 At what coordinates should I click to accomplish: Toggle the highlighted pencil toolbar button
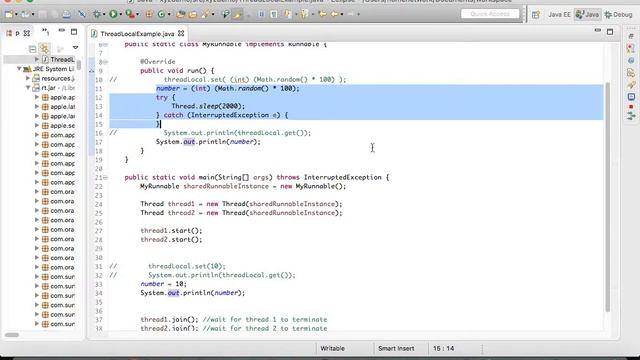[237, 14]
